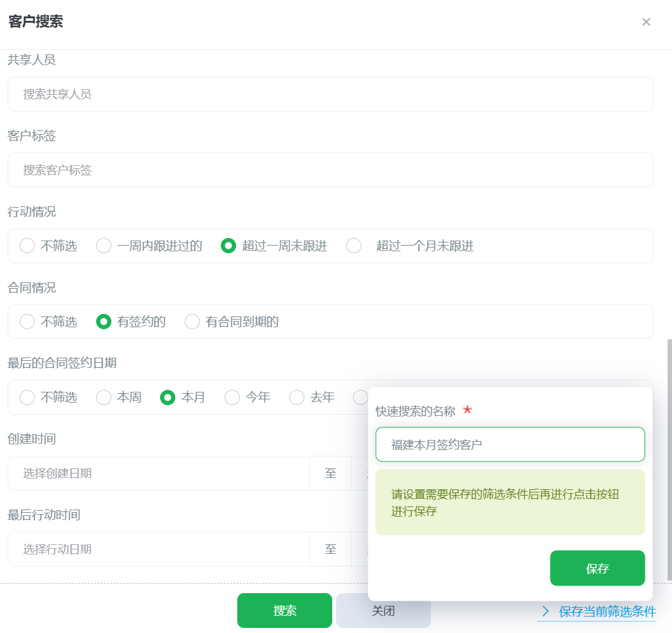672x633 pixels.
Task: Edit the 福建本月签约客户 name field
Action: (x=510, y=444)
